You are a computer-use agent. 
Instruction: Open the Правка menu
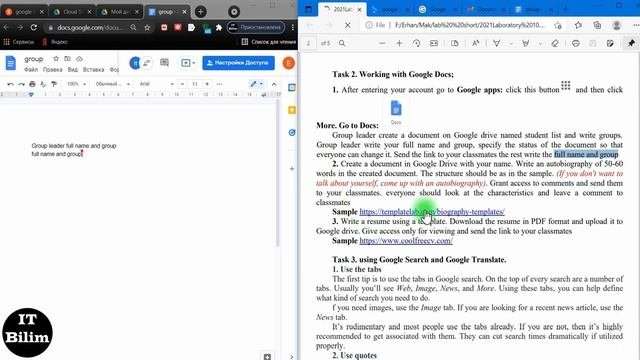[x=53, y=70]
